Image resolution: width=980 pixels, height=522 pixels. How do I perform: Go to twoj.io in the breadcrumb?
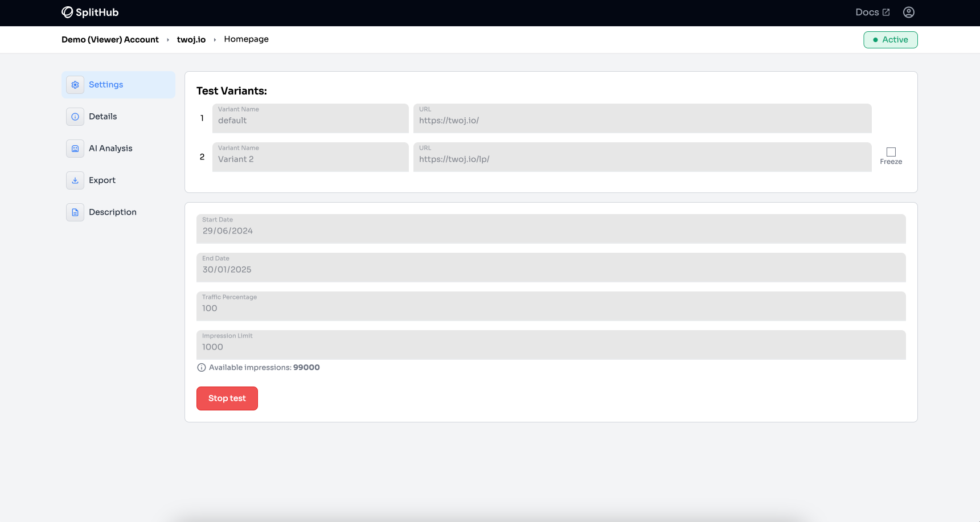click(191, 40)
